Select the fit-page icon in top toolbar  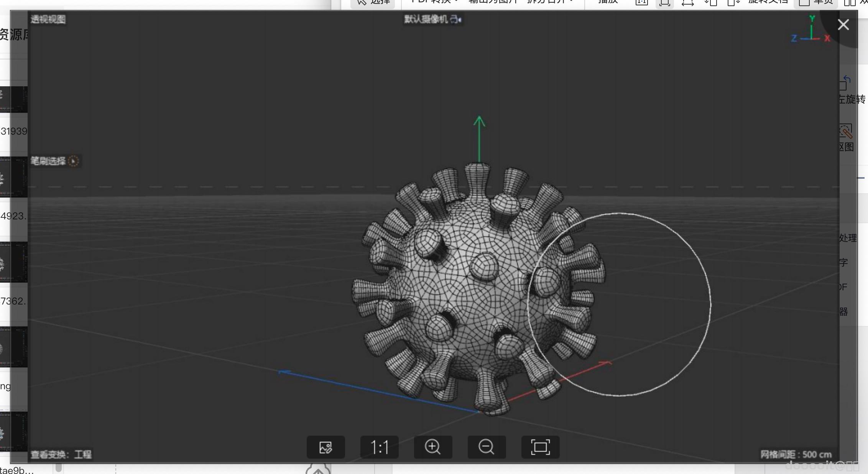coord(664,3)
